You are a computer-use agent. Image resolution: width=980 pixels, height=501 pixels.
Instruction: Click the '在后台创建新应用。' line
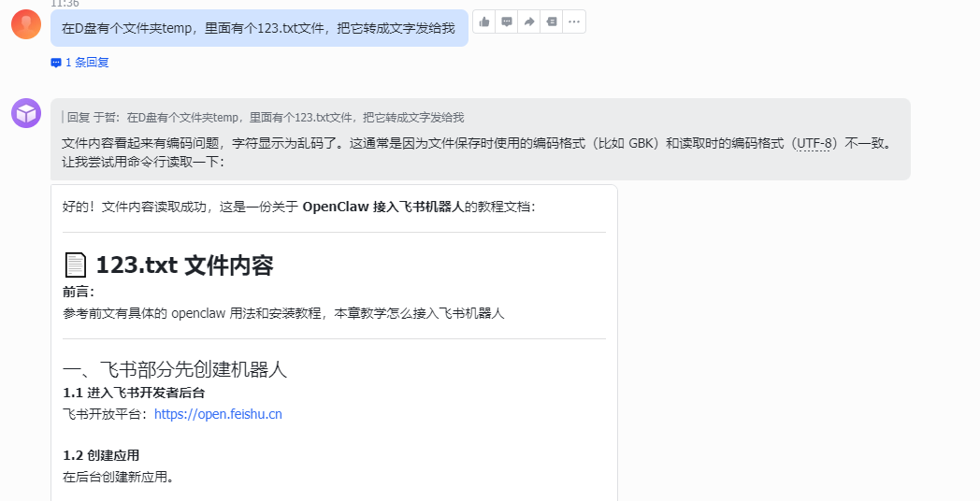point(118,478)
